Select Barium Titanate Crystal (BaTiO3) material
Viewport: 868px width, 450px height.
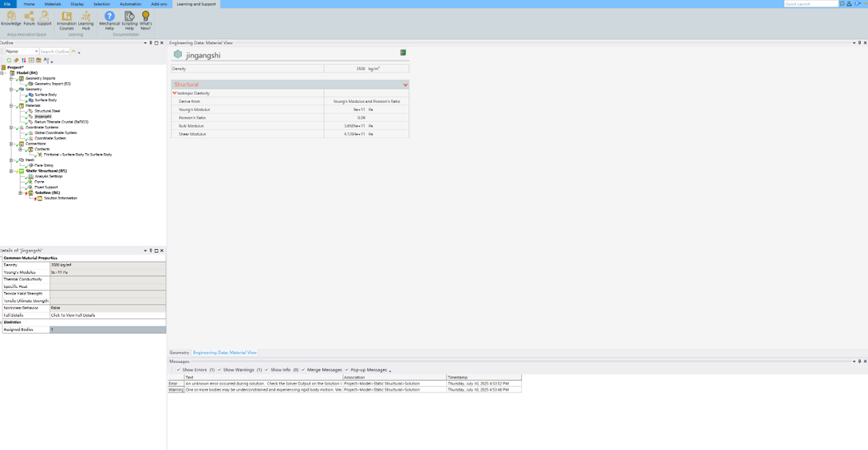pyautogui.click(x=61, y=122)
